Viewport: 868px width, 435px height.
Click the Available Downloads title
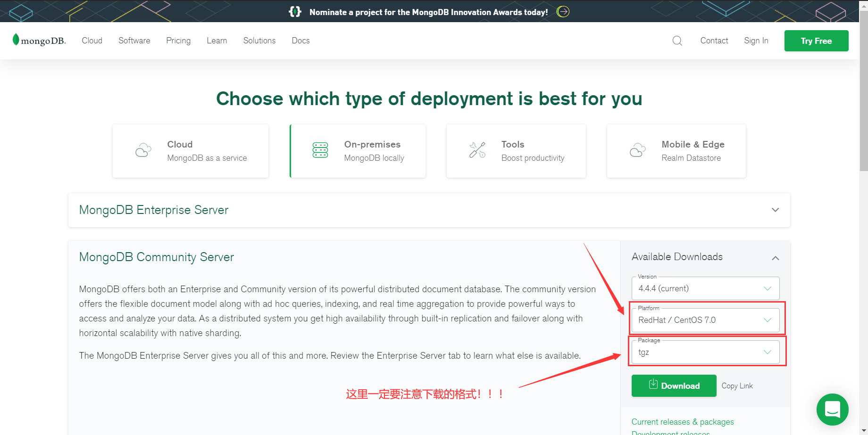tap(677, 257)
